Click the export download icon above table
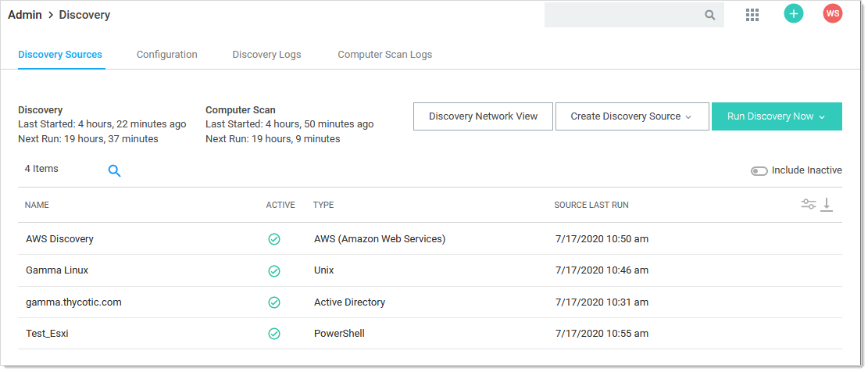This screenshot has height=372, width=868. coord(827,205)
